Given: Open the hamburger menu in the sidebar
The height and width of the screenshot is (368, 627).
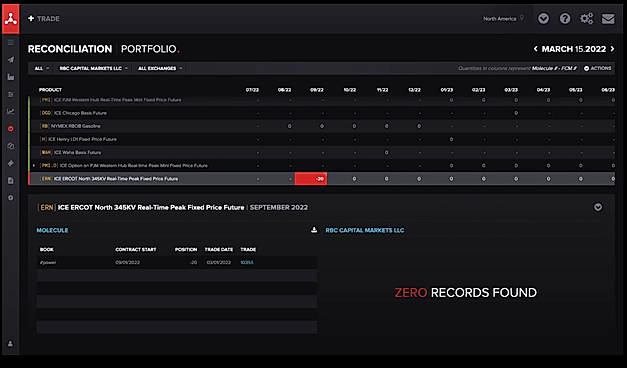Looking at the screenshot, I should 11,42.
